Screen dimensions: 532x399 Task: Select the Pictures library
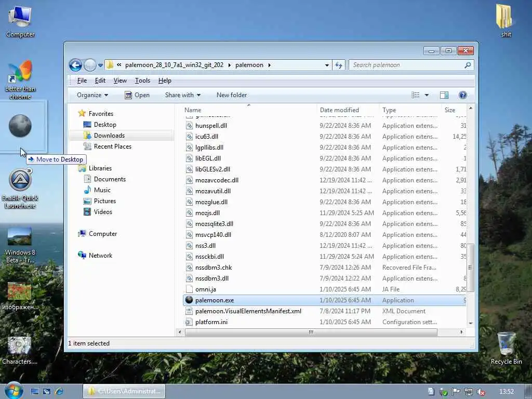pos(105,201)
